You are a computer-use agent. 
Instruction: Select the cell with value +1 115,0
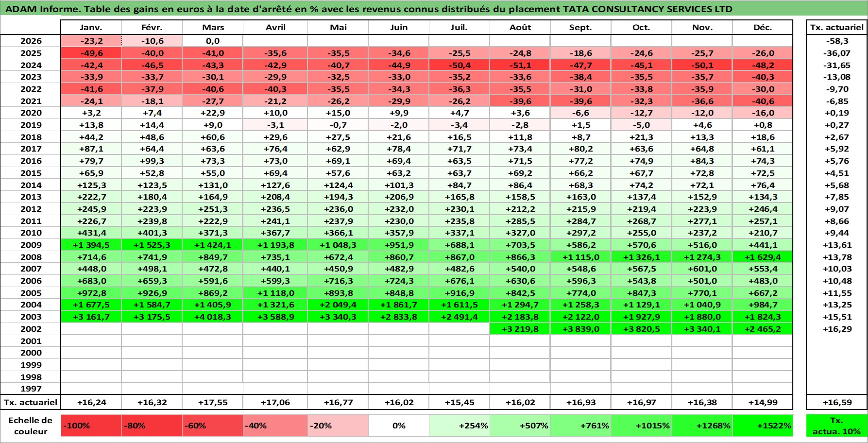point(580,257)
